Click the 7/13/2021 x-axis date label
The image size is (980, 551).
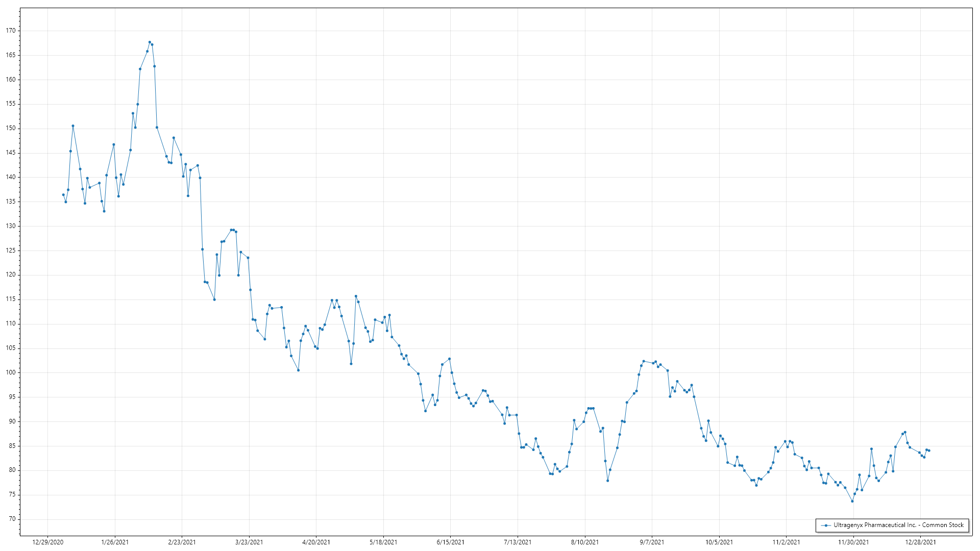[x=518, y=542]
